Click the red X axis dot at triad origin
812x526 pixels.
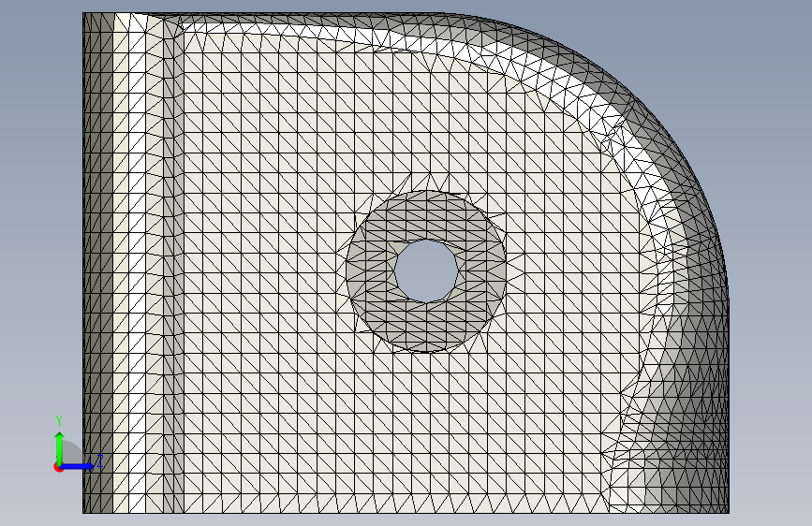coord(58,467)
